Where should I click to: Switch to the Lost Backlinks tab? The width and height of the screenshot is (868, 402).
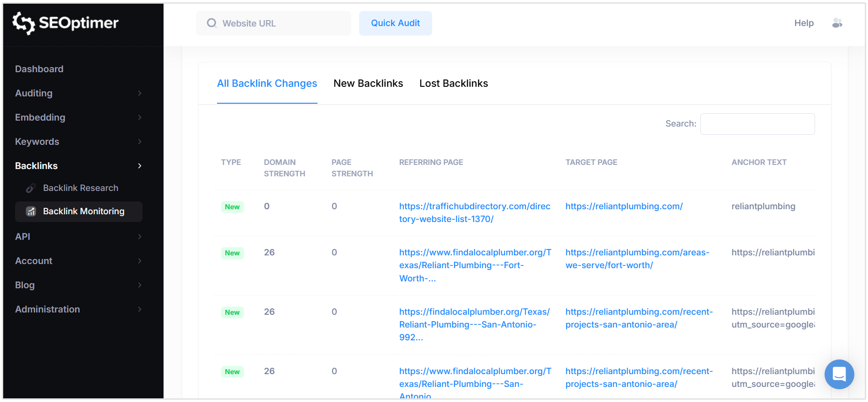click(x=453, y=84)
